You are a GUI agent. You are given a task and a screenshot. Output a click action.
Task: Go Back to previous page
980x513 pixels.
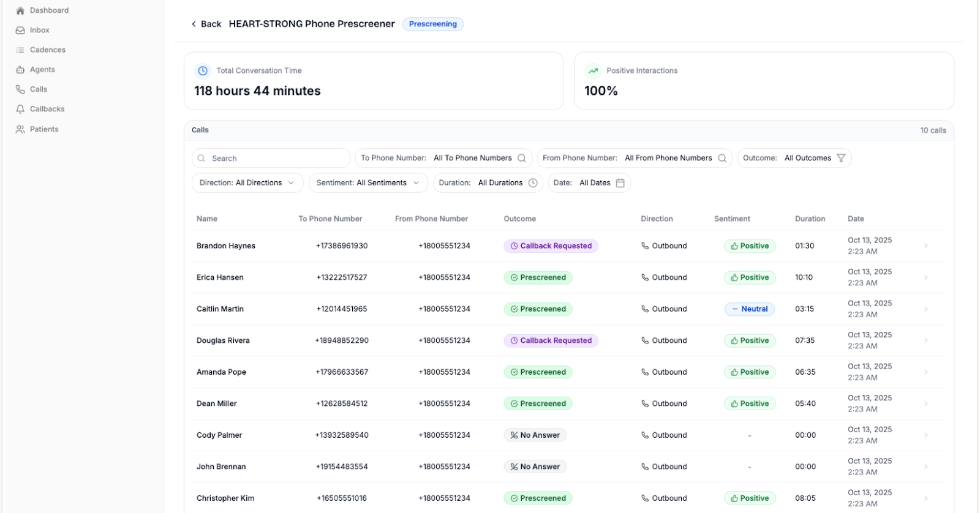pos(206,24)
